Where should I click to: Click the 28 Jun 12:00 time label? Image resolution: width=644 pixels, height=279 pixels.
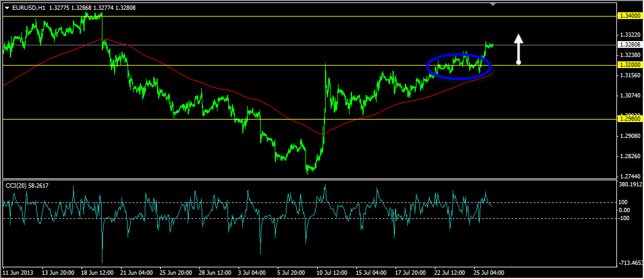(216, 273)
